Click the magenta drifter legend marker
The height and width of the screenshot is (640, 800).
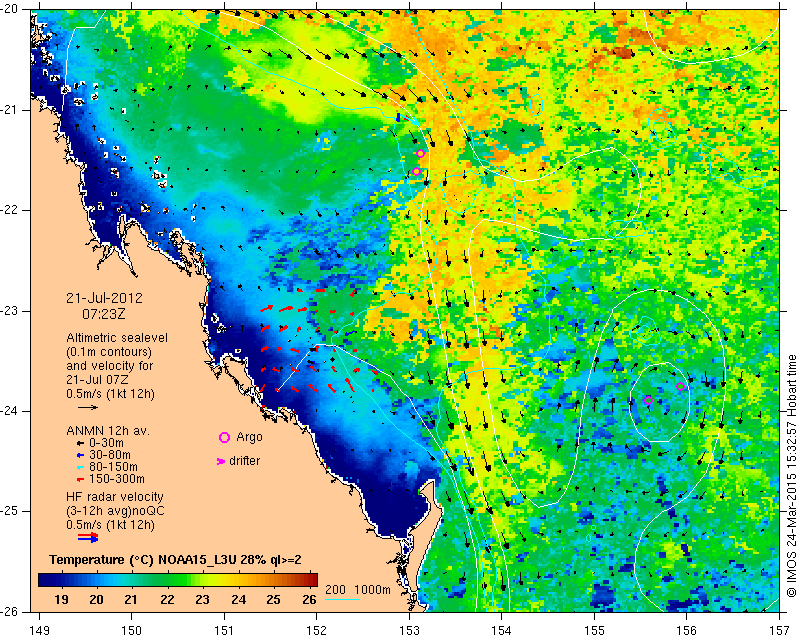pos(221,461)
